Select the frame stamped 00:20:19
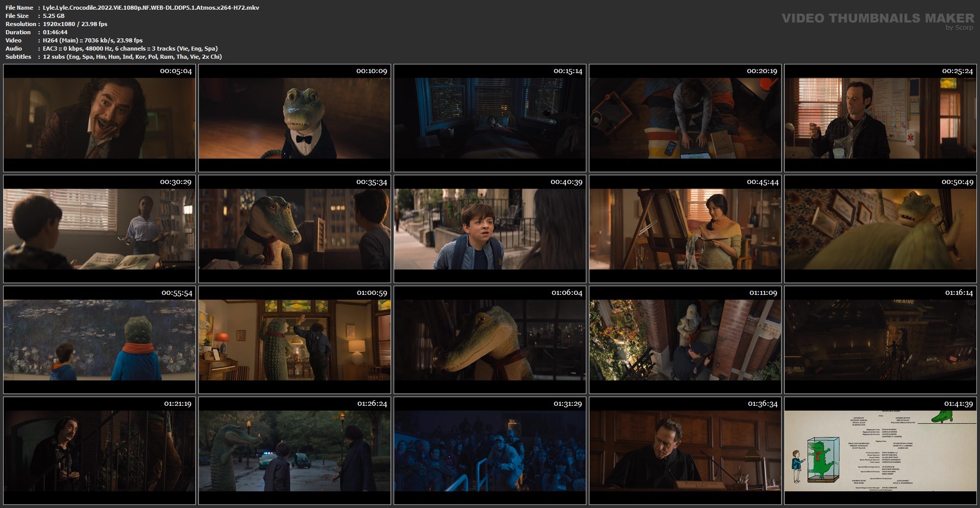 [685, 118]
